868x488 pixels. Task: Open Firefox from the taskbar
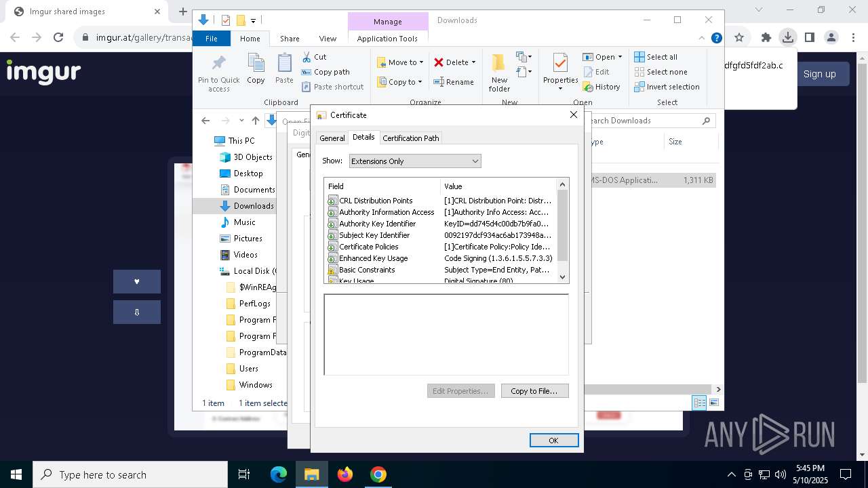345,474
